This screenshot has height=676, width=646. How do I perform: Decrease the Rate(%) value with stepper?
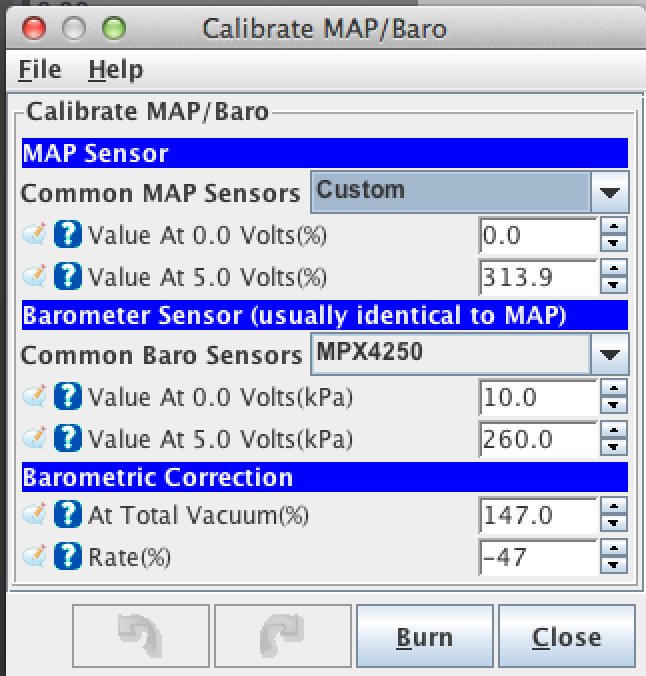pos(614,566)
